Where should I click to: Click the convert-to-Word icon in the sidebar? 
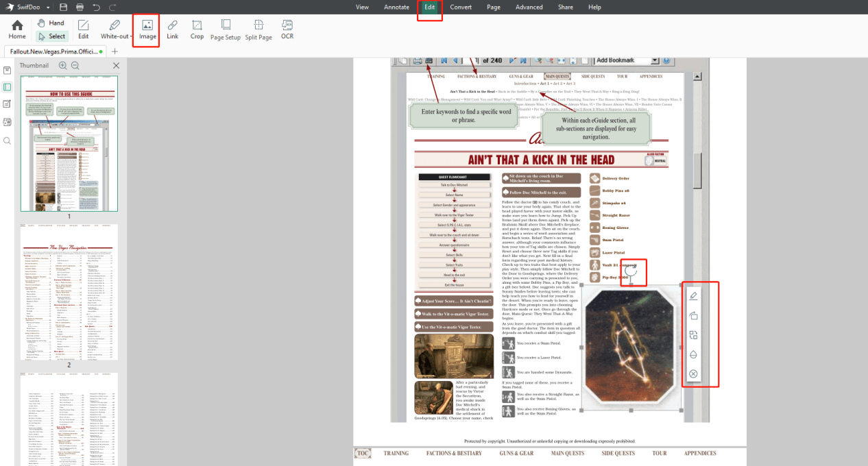coord(8,121)
